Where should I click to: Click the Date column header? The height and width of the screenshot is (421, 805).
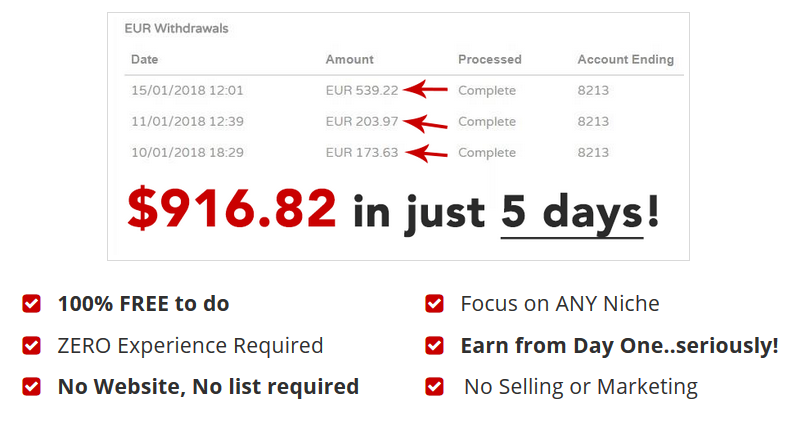(x=144, y=60)
